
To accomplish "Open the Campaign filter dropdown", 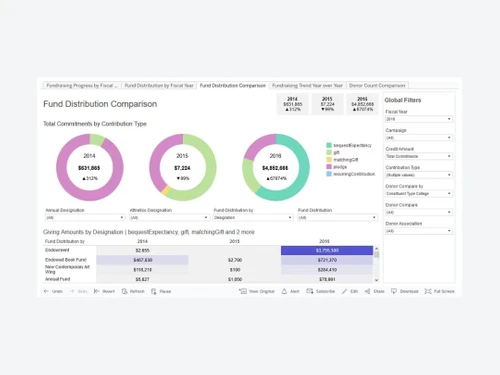I will (419, 138).
